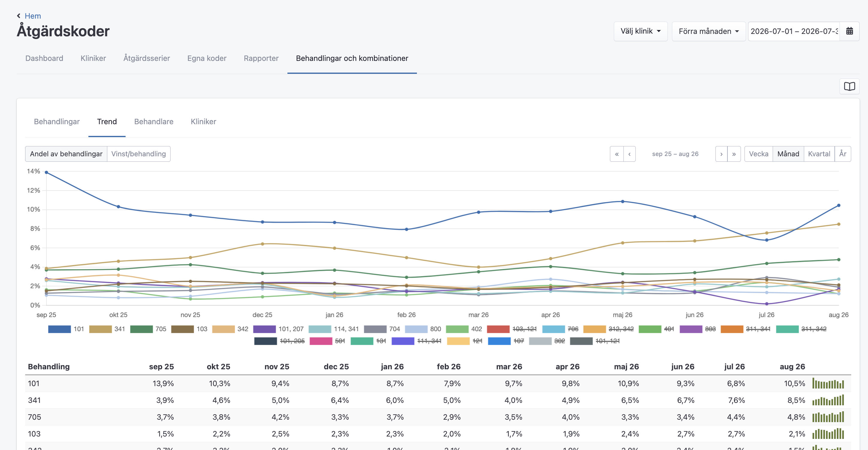
Task: Hide the 800 series in the legend
Action: (x=423, y=329)
